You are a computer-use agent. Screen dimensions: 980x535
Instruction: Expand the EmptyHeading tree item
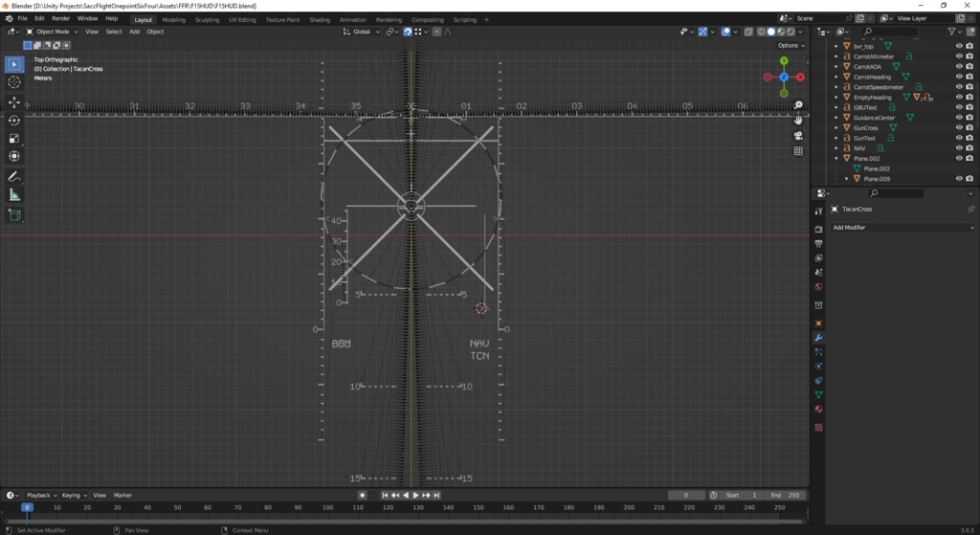[836, 98]
